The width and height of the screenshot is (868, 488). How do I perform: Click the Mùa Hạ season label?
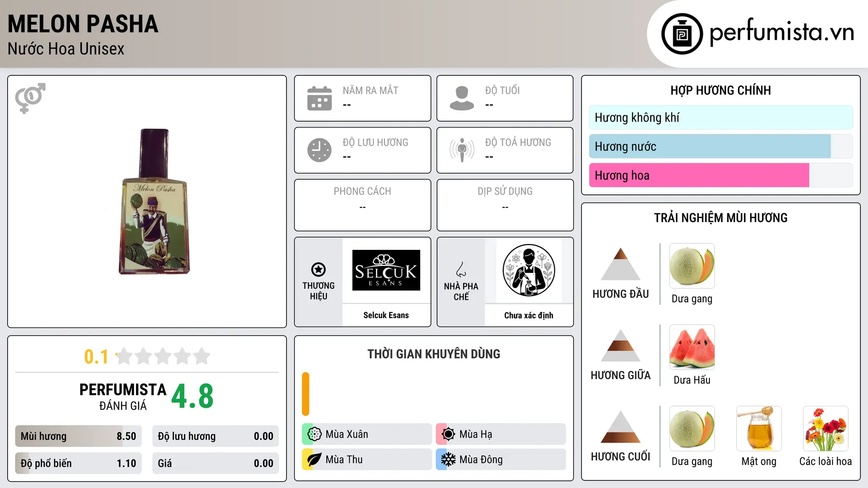(476, 434)
